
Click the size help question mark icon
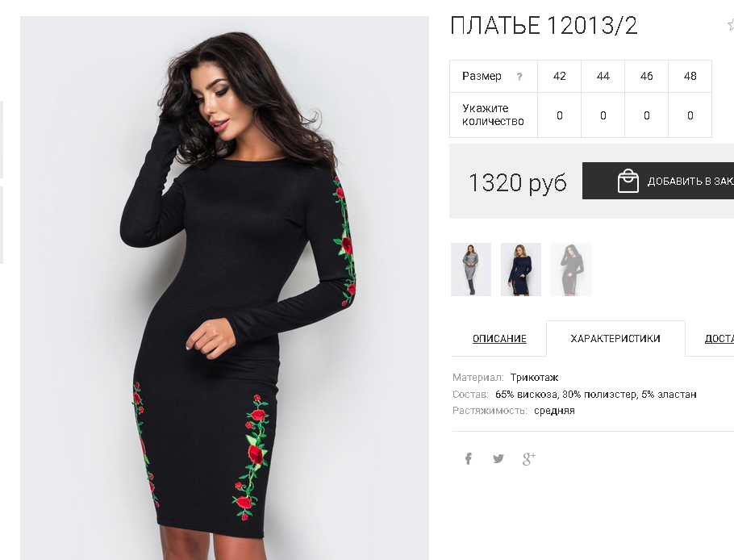click(519, 77)
